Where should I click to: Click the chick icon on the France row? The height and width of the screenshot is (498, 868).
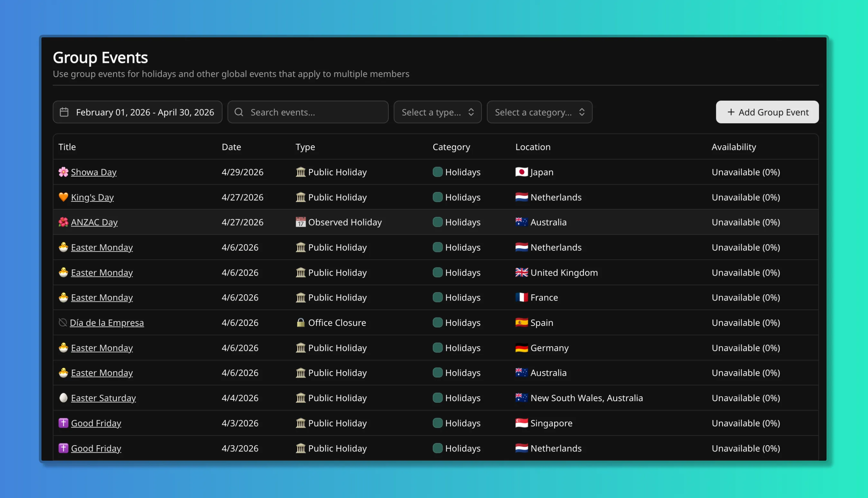coord(63,298)
